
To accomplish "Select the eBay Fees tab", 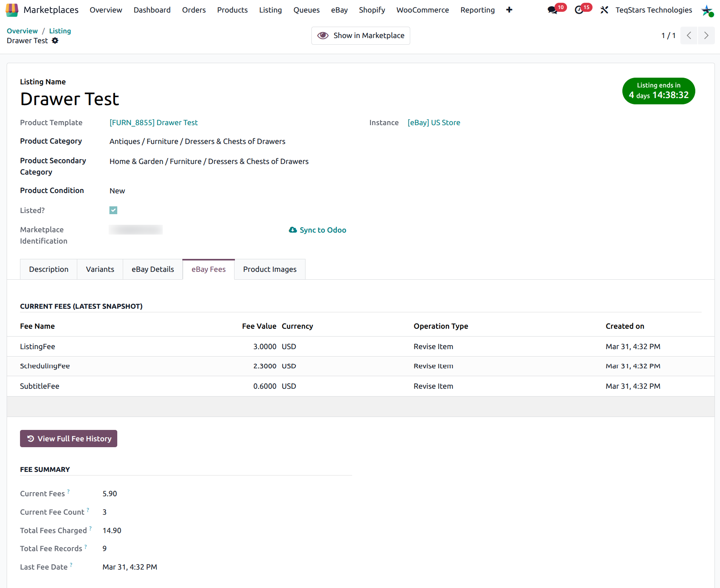I will tap(209, 269).
